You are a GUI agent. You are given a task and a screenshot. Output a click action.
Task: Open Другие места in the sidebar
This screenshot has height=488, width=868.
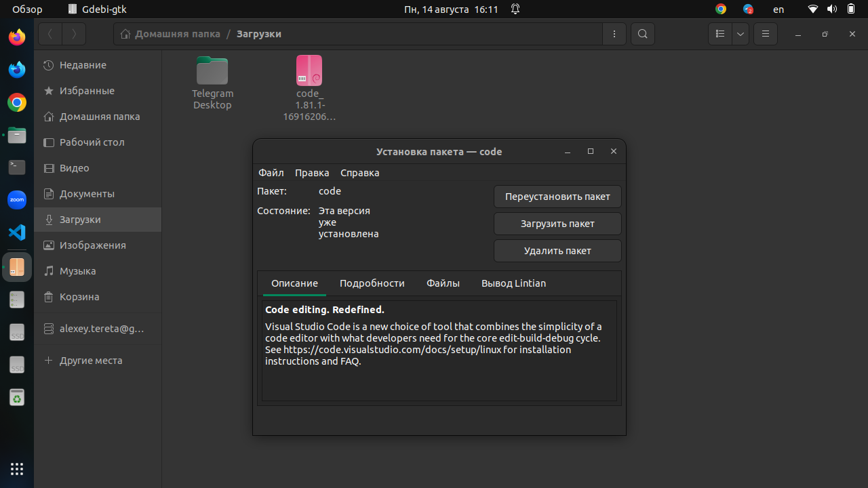tap(98, 361)
